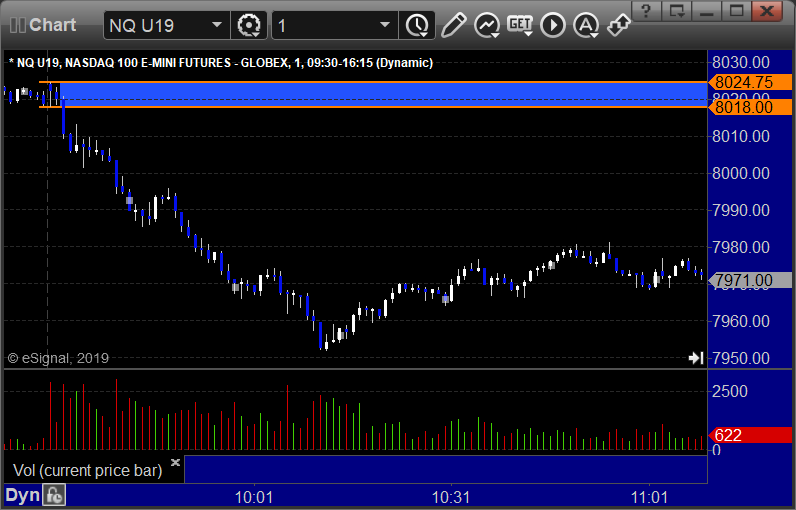The width and height of the screenshot is (796, 510).
Task: Expand the NQ U19 symbol dropdown
Action: [217, 25]
